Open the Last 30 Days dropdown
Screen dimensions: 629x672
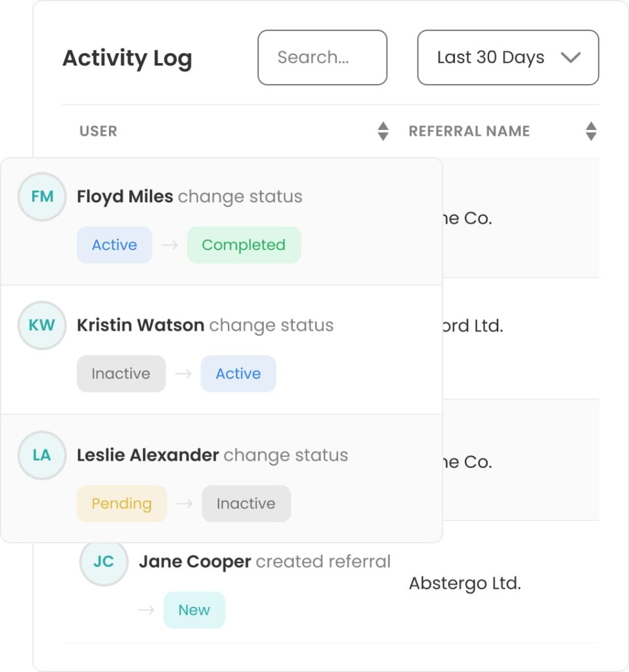pyautogui.click(x=508, y=58)
